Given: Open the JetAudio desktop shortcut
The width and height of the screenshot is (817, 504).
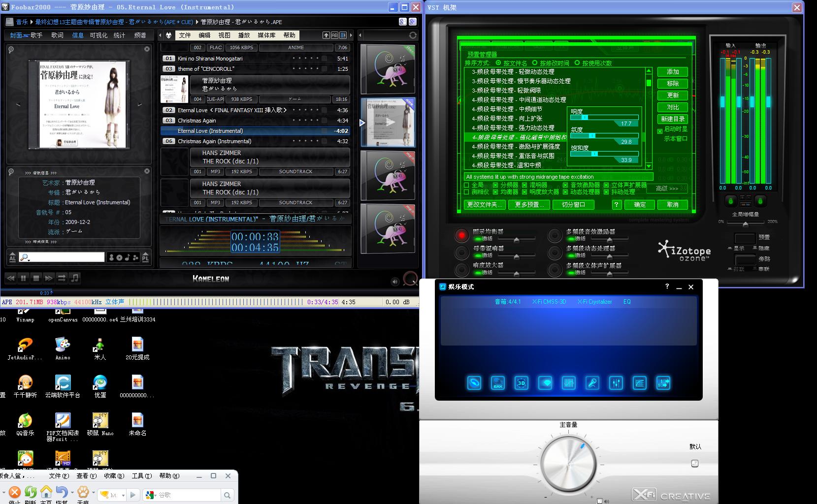Looking at the screenshot, I should coord(25,348).
